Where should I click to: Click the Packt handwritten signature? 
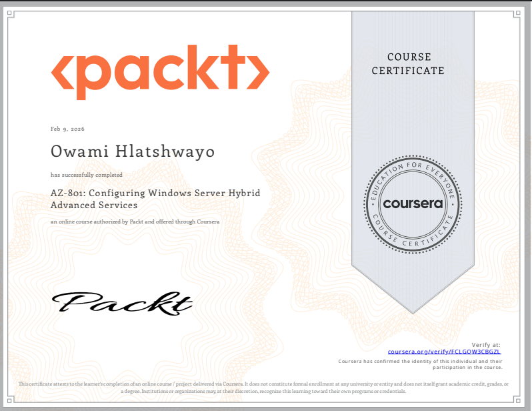coord(123,304)
